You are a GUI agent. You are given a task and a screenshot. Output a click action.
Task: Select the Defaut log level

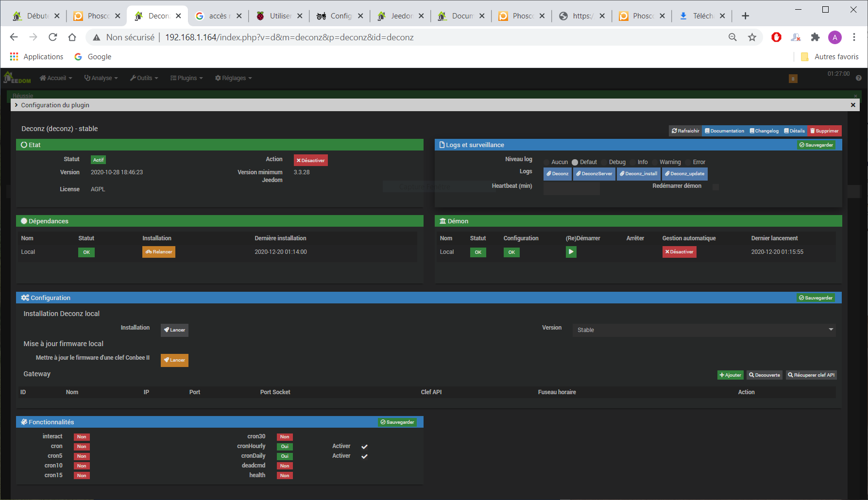575,162
